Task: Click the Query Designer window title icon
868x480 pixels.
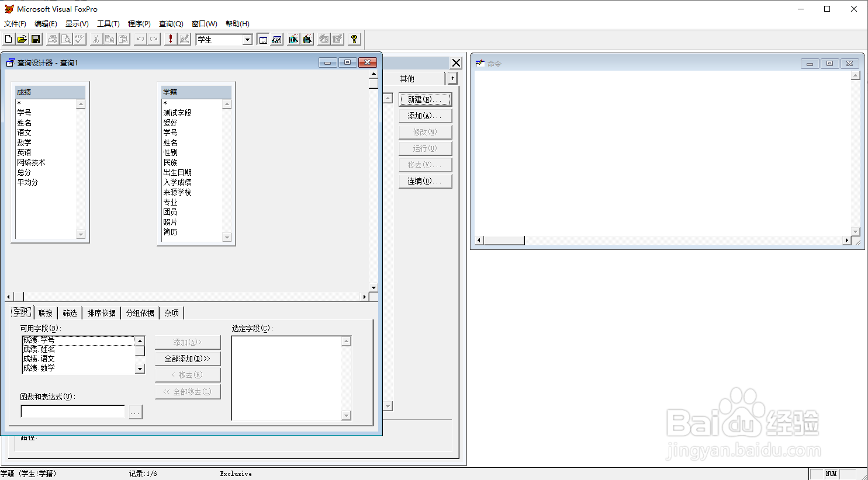Action: [x=11, y=62]
